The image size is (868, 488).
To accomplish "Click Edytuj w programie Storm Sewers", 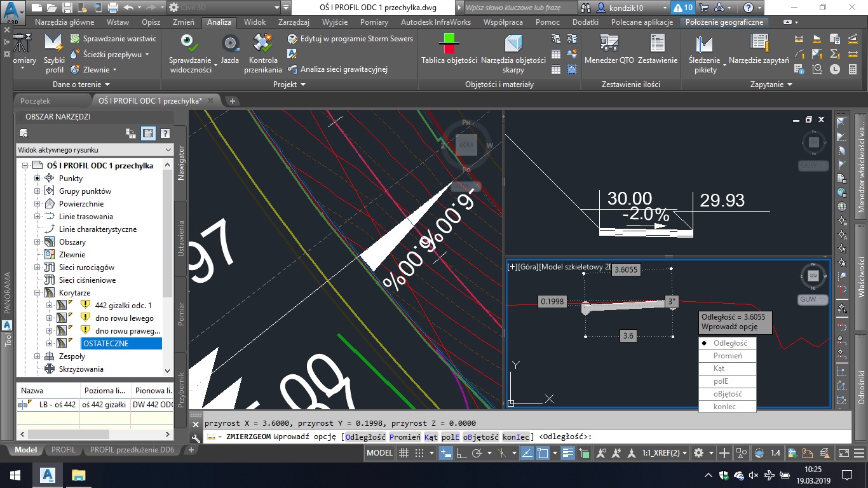I will tap(351, 38).
